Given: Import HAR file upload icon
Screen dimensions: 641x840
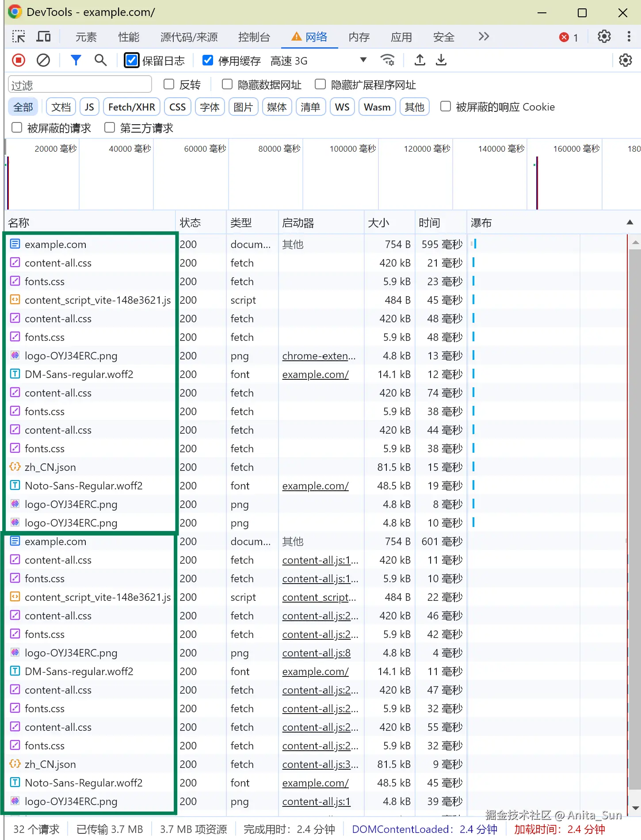Looking at the screenshot, I should tap(420, 60).
